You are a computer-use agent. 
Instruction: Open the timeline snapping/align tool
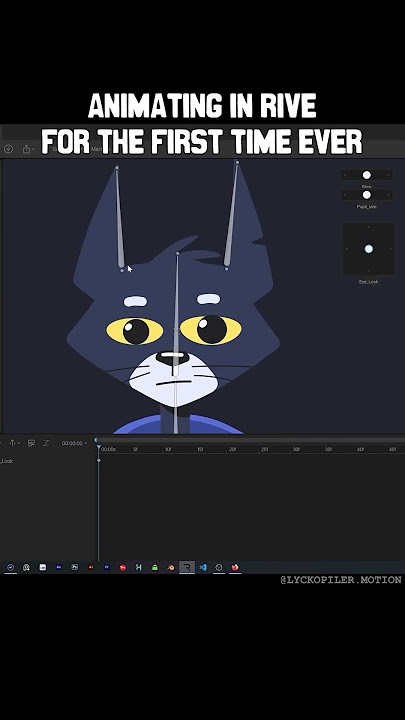[x=12, y=443]
